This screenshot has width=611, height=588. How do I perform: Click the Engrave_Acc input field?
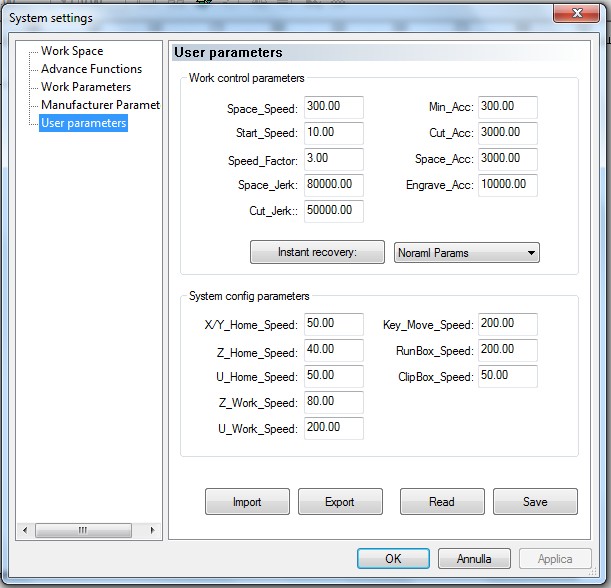pos(508,185)
